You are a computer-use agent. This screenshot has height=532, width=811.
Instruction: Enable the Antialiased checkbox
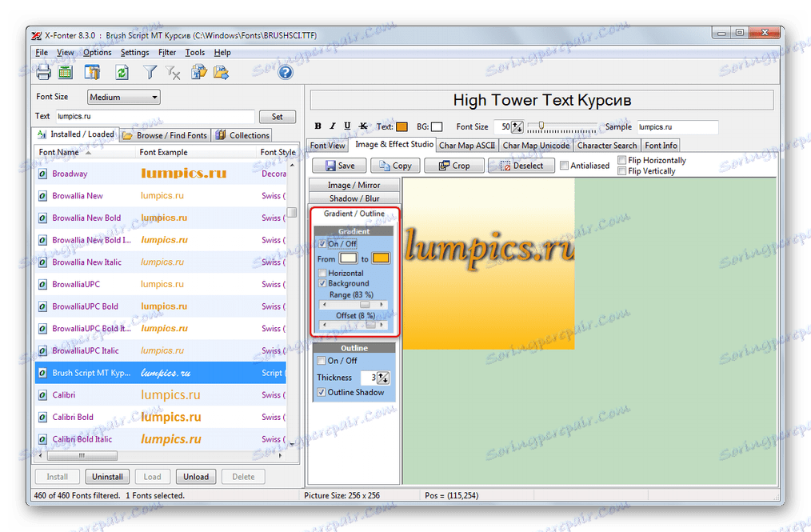coord(565,166)
